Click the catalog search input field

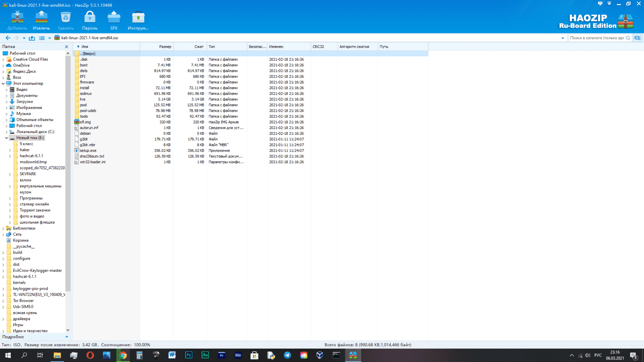coord(597,38)
